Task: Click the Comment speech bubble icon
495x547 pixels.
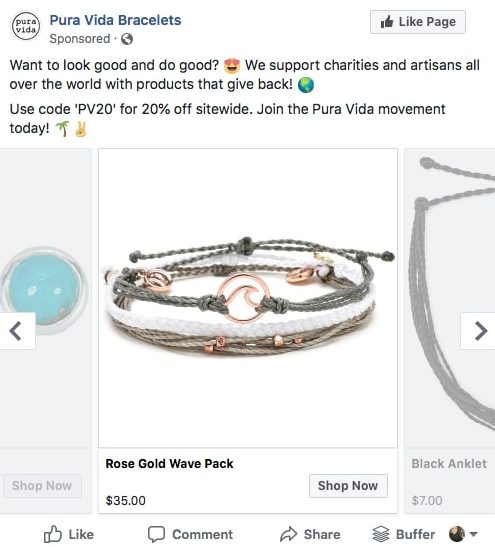Action: (156, 534)
